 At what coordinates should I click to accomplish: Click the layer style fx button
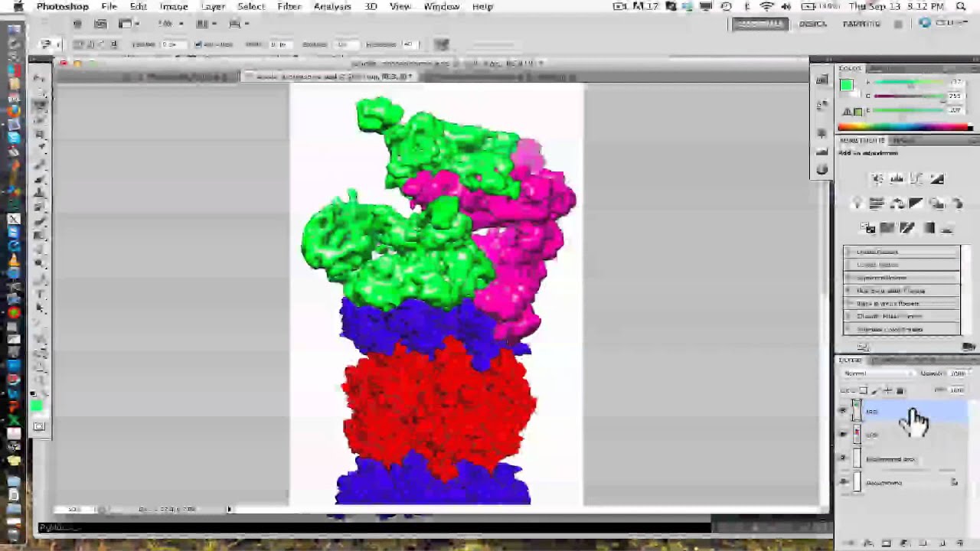[x=868, y=543]
